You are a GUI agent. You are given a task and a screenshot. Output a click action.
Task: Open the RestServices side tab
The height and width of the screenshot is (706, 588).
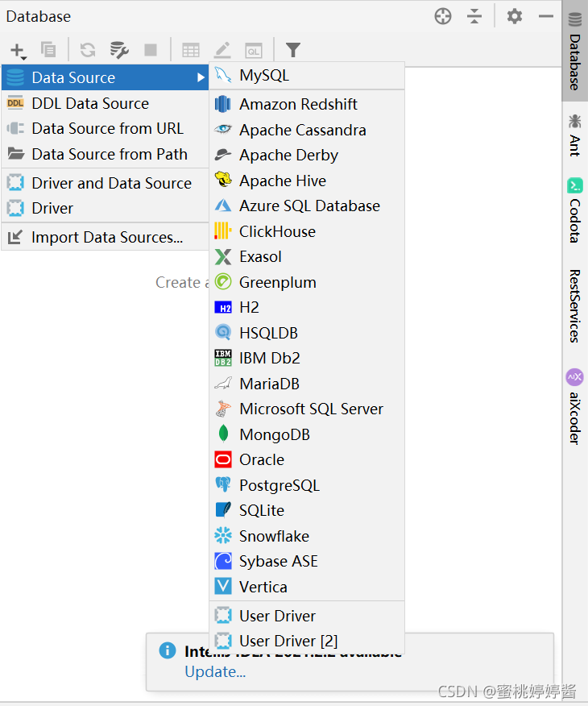(x=574, y=305)
